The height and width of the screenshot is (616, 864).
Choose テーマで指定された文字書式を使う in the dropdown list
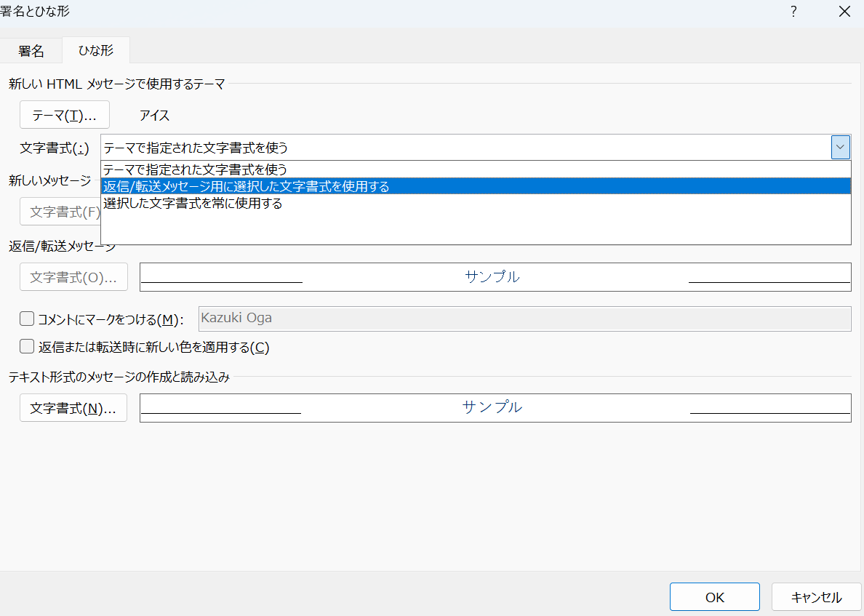[476, 169]
